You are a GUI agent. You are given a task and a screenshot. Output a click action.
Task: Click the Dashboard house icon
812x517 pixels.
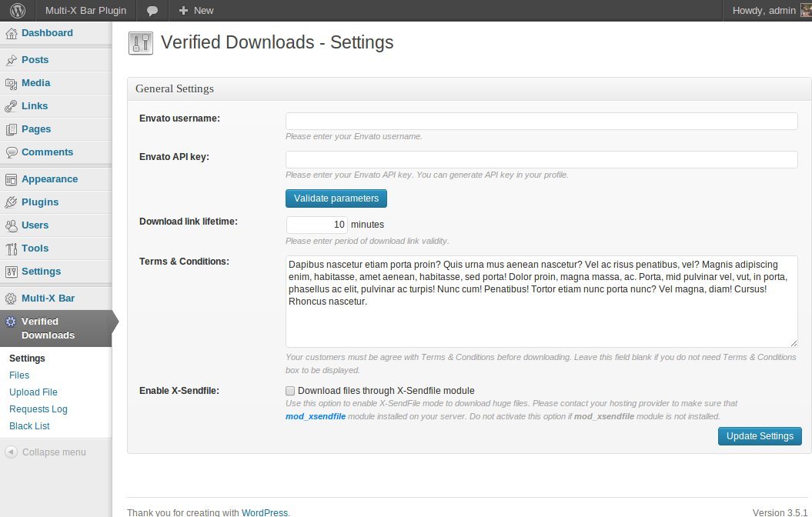point(11,33)
